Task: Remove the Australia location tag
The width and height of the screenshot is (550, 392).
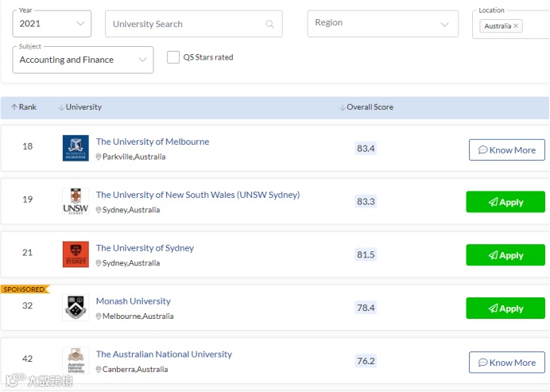Action: (x=516, y=26)
